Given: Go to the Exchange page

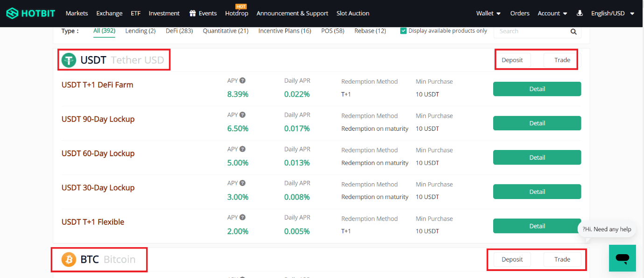Looking at the screenshot, I should [109, 13].
